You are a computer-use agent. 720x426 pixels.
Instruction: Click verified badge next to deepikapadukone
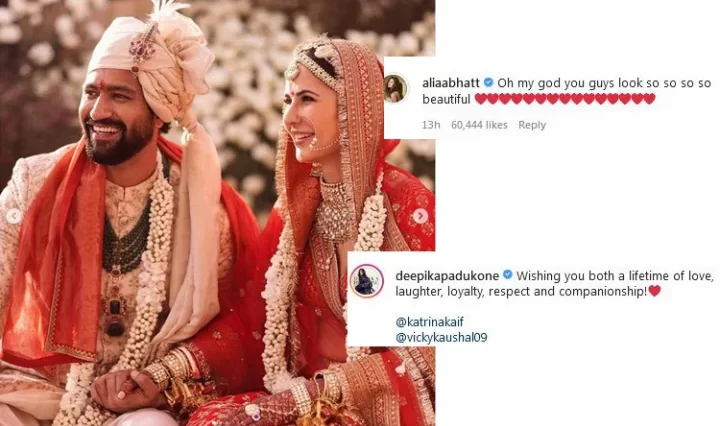point(507,275)
